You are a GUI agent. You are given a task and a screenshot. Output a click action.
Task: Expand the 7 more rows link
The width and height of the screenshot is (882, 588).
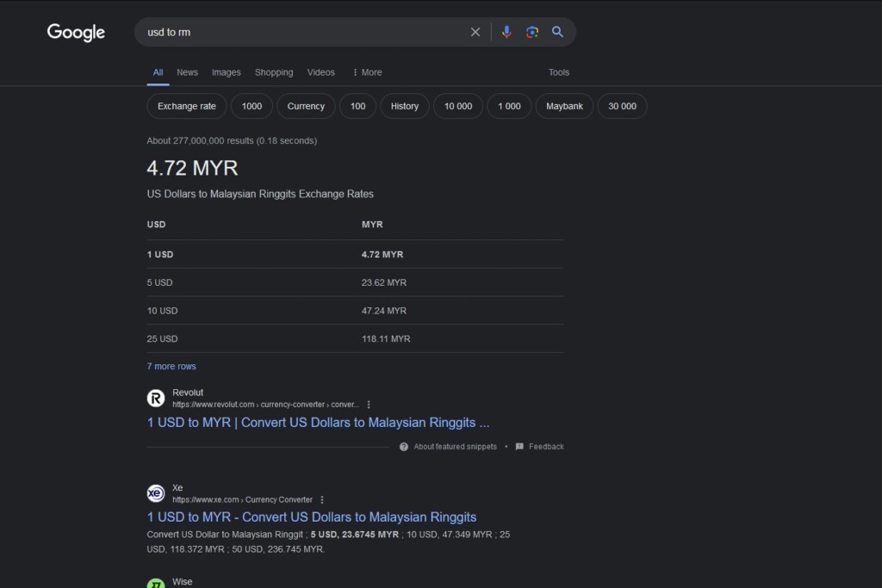tap(171, 366)
